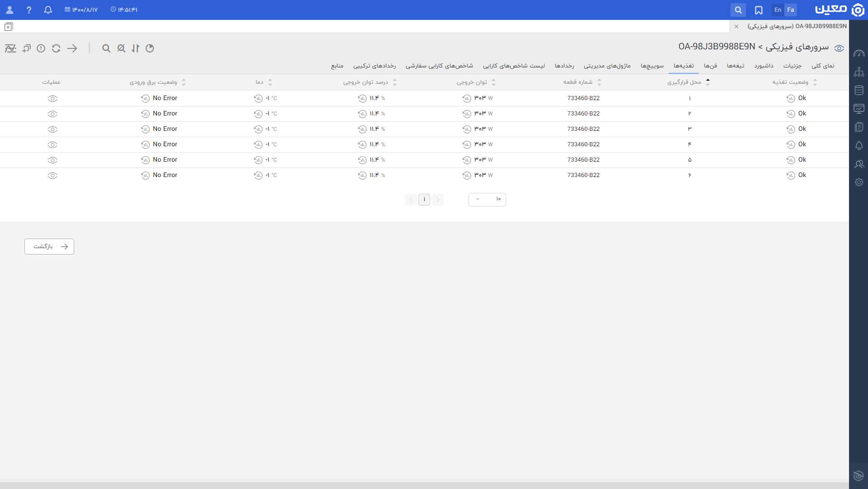The image size is (868, 489).
Task: Open the monitor screen sidebar icon
Action: pos(859,109)
